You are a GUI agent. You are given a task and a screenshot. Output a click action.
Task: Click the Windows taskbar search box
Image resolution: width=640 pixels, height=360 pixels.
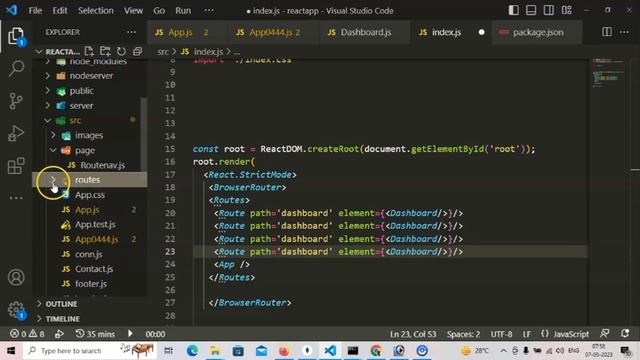tap(90, 350)
